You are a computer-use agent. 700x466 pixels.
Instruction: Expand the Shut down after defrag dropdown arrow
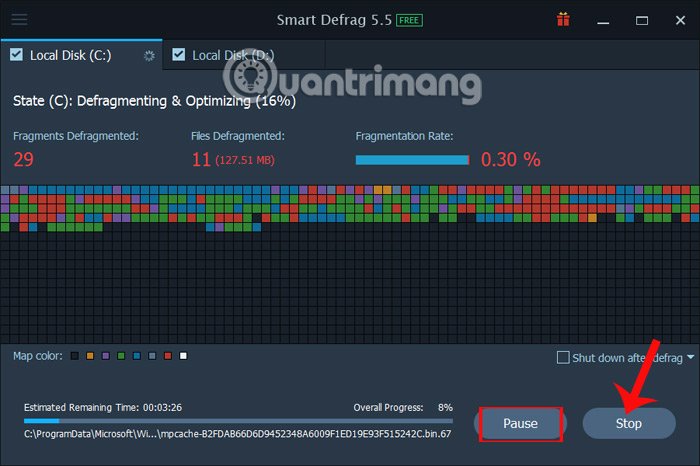tap(691, 357)
